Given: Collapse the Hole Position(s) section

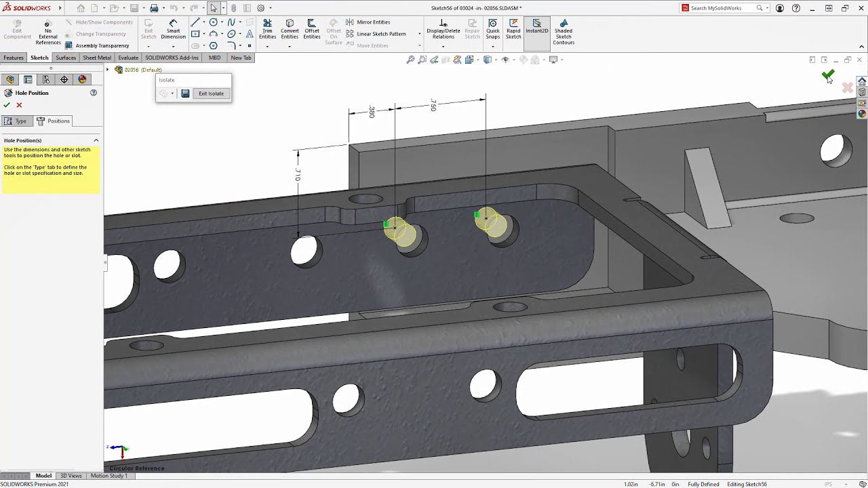Looking at the screenshot, I should coord(96,140).
